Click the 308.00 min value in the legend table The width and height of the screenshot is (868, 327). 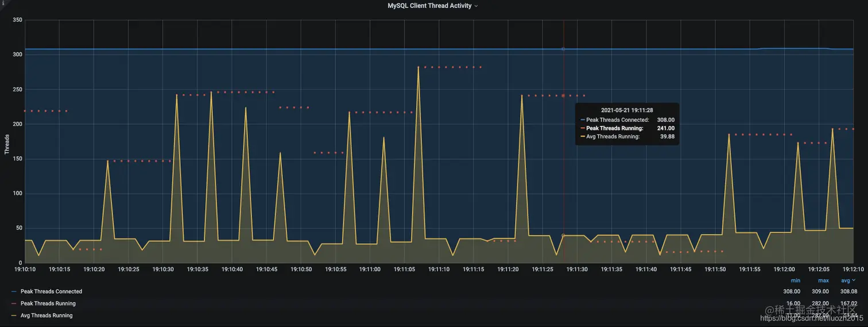[792, 291]
